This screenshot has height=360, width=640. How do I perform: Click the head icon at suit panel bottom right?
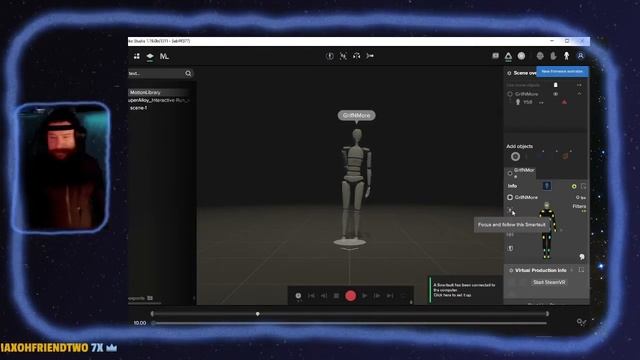(582, 257)
